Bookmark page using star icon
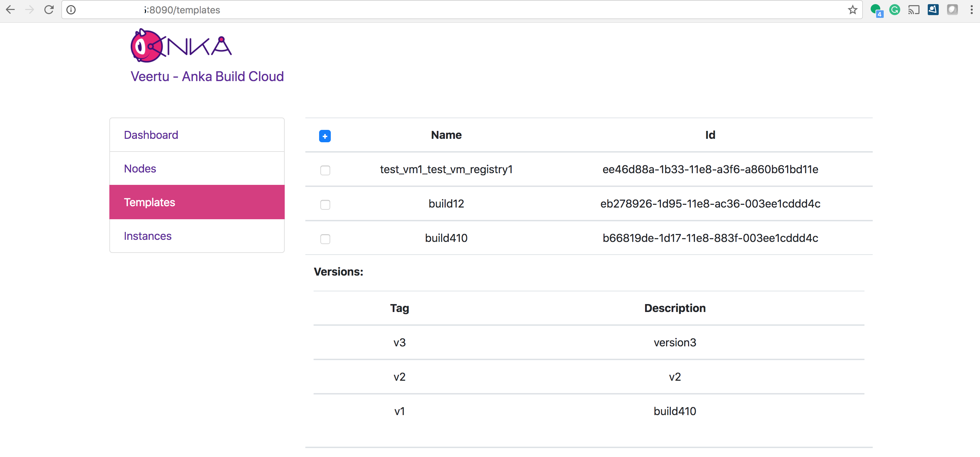 pos(852,10)
